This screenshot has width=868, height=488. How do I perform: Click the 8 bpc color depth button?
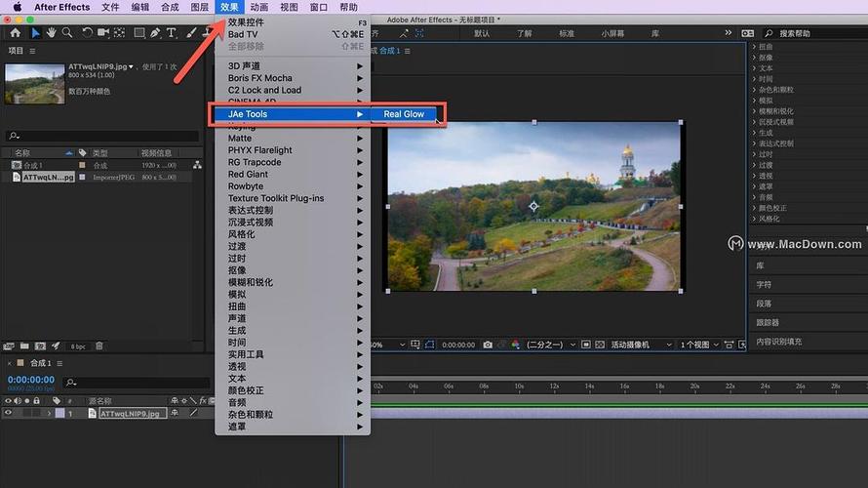(x=78, y=346)
